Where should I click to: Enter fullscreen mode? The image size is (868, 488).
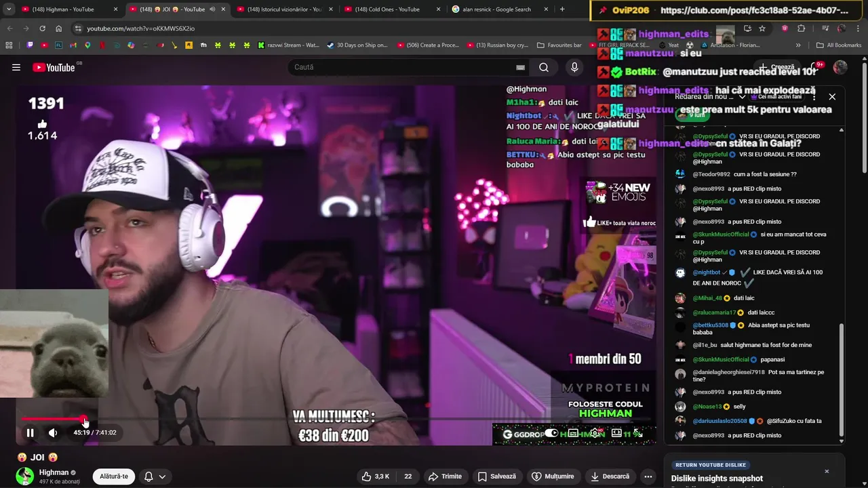638,433
